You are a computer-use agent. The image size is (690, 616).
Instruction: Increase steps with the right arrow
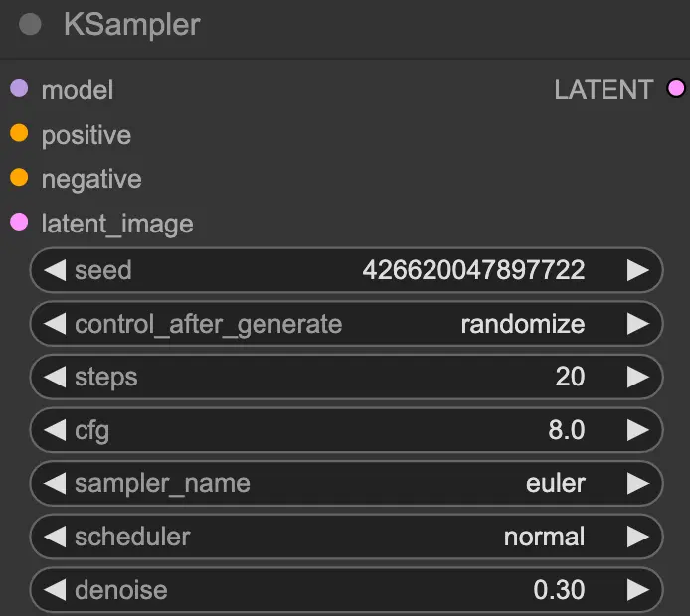click(x=636, y=378)
